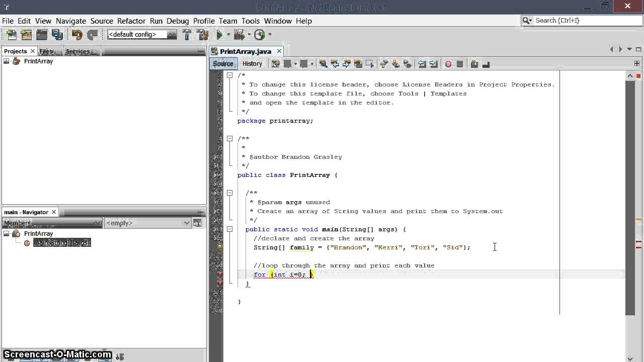The image size is (644, 362).
Task: Toggle the History view button
Action: 252,64
